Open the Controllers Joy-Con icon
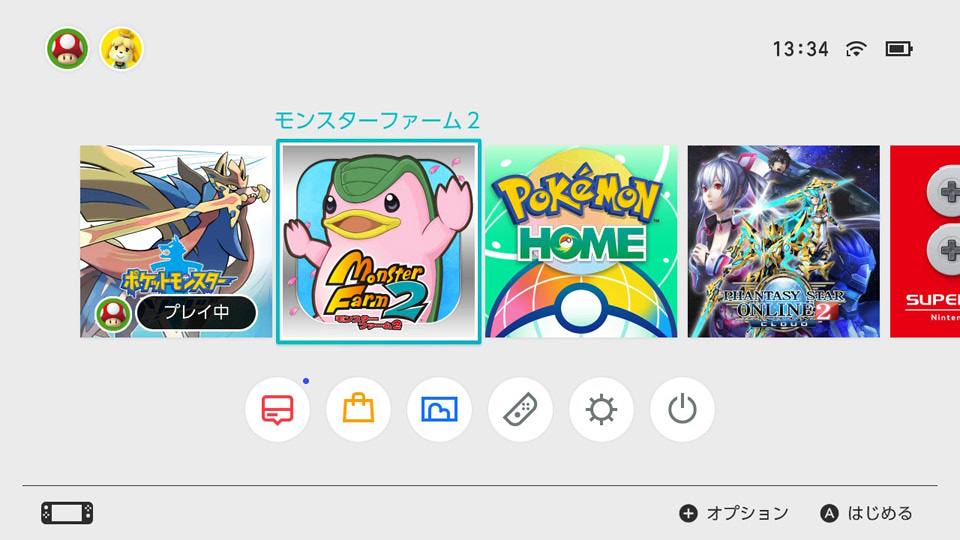 520,410
